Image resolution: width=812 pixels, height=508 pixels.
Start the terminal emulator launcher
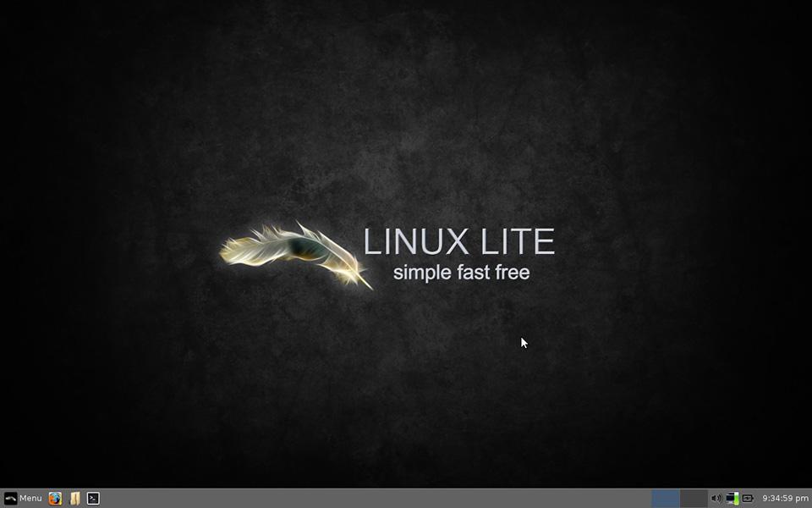click(93, 498)
